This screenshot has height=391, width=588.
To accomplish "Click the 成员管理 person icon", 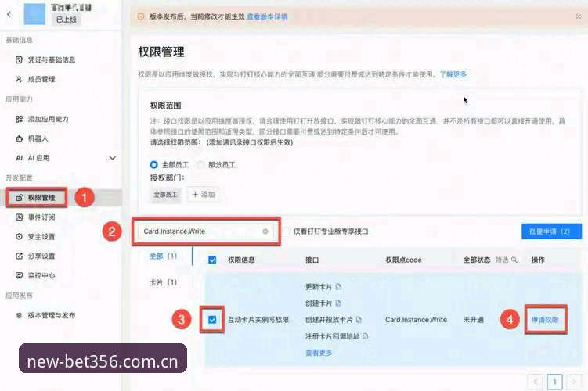I will coord(19,79).
